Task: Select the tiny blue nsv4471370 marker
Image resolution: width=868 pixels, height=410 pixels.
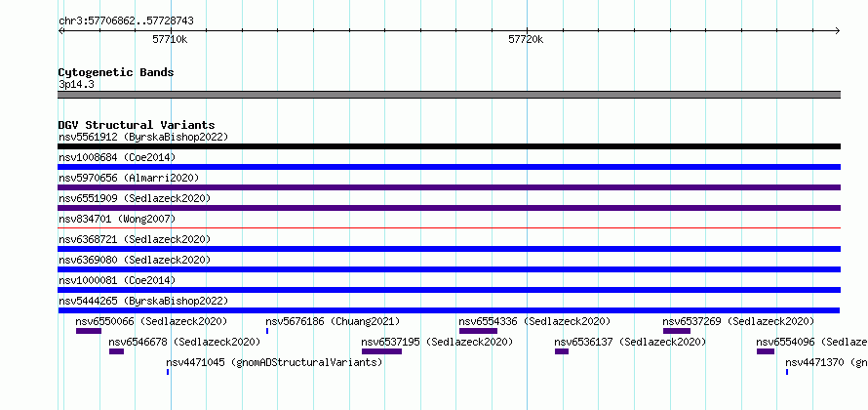Action: pyautogui.click(x=787, y=372)
